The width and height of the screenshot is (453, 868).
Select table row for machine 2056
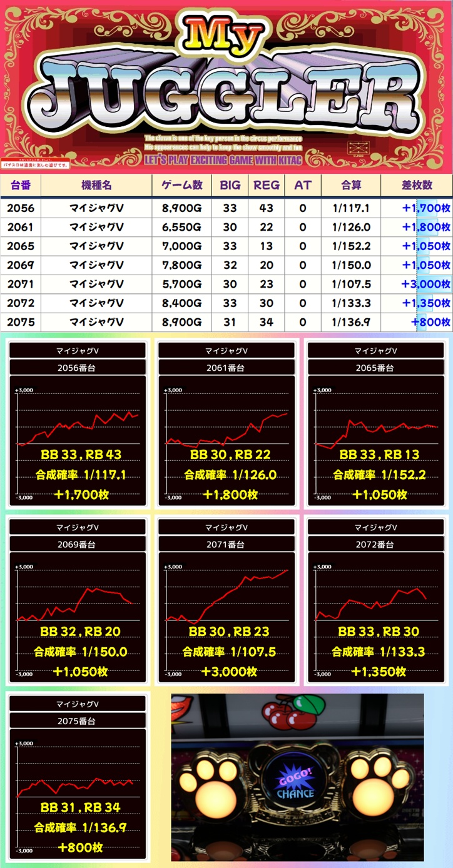[x=226, y=208]
